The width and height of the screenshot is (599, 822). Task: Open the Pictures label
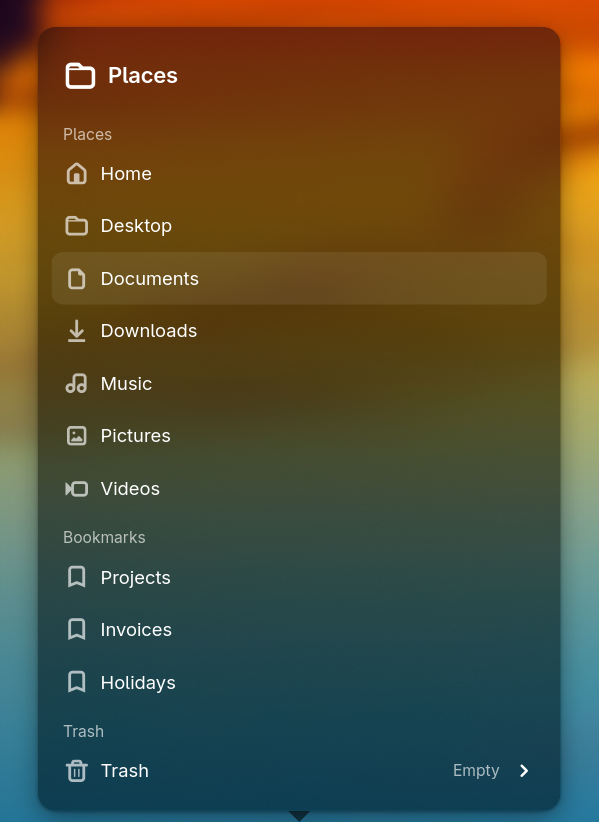coord(136,436)
